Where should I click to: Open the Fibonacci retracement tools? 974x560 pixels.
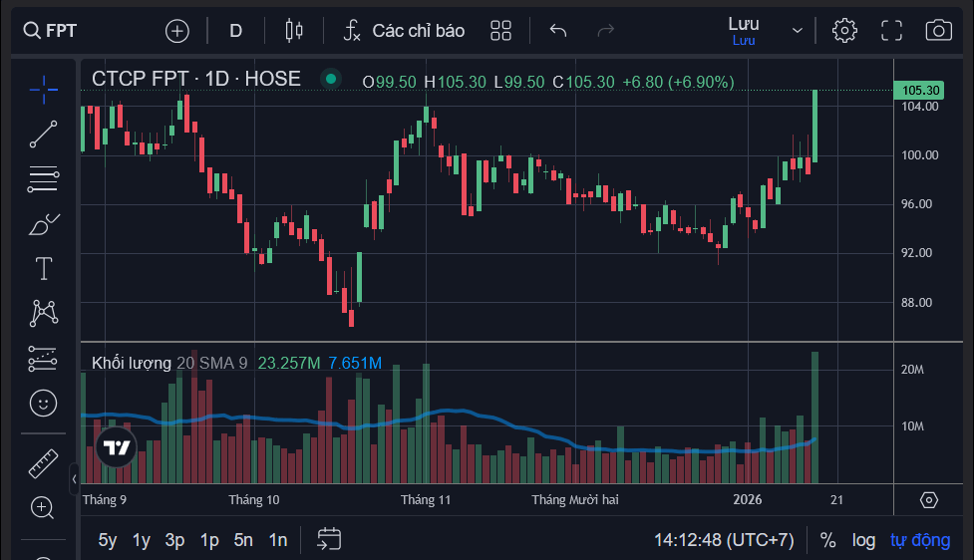point(43,179)
